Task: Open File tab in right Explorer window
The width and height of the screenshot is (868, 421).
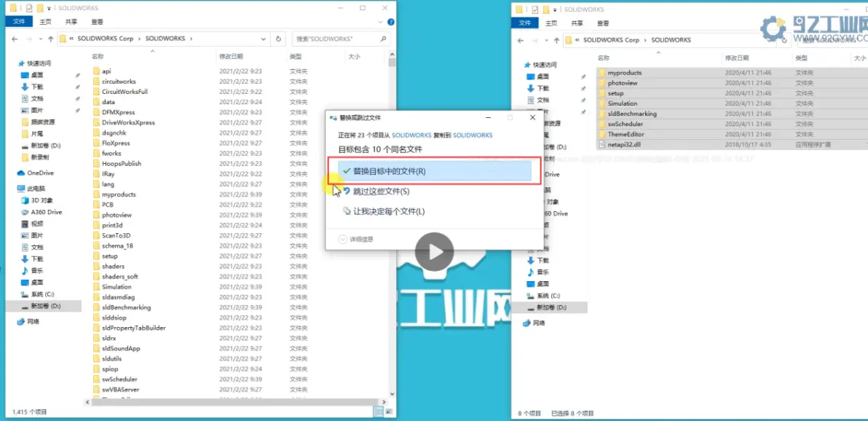Action: pos(525,23)
